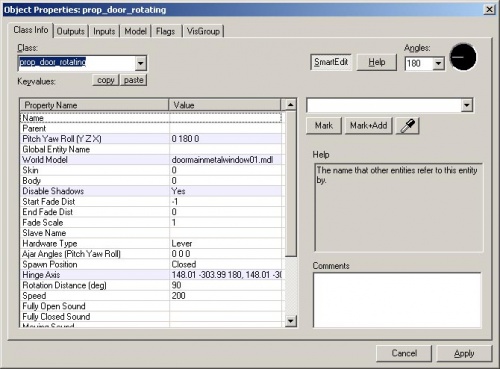Open the VisGroup tab
The width and height of the screenshot is (500, 369).
coord(203,31)
